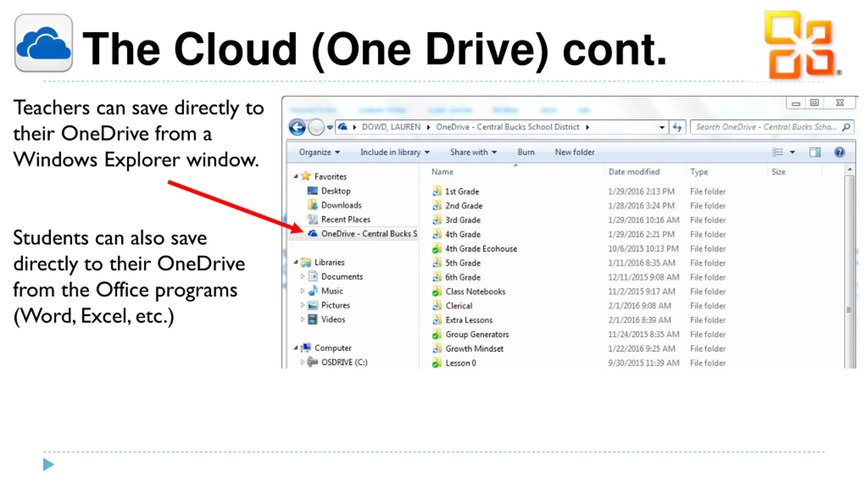Click the 4th Grade folder icon
This screenshot has height=488, width=868.
(437, 234)
